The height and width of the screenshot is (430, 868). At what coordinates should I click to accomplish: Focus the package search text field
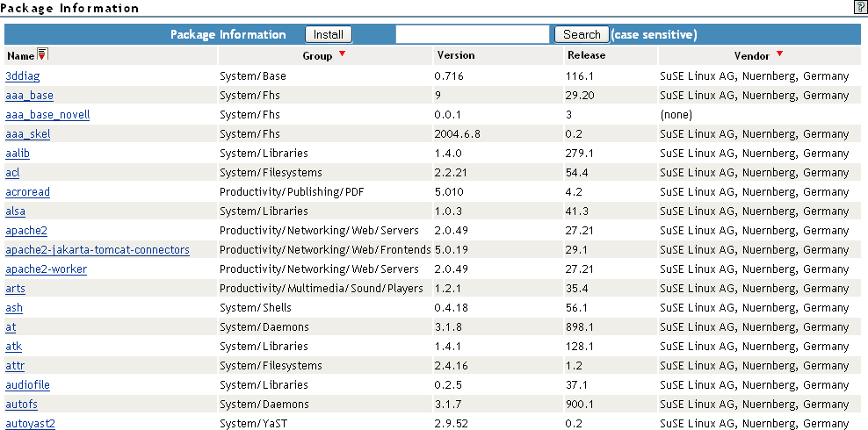coord(473,34)
